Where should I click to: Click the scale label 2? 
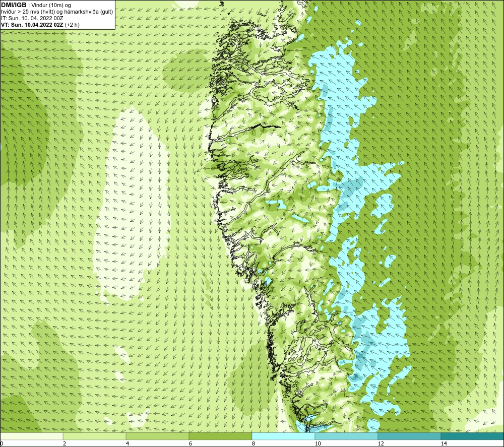(x=65, y=443)
